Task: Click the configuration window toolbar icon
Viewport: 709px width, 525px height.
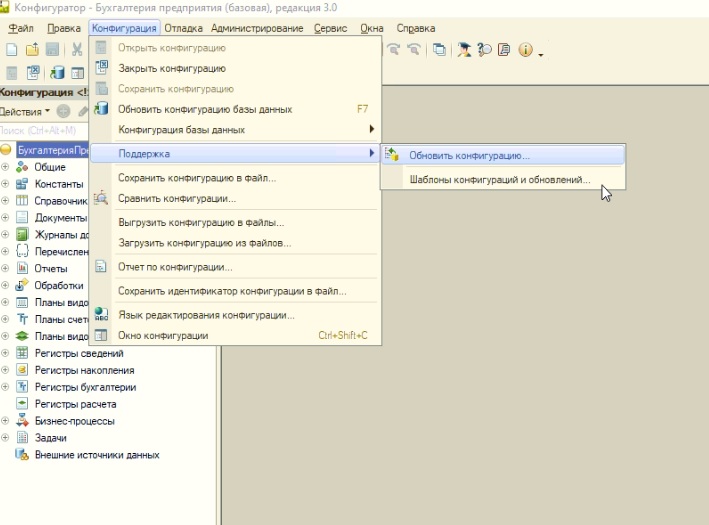Action: coord(78,72)
